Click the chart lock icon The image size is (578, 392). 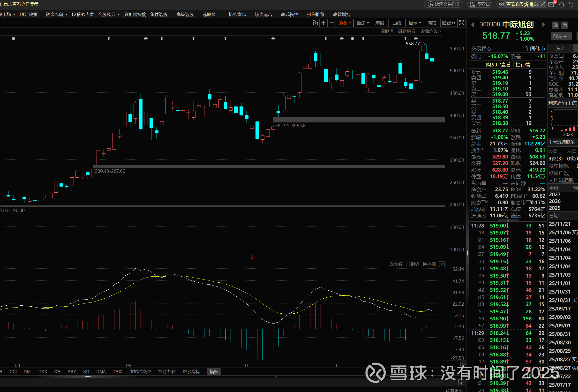(x=315, y=23)
